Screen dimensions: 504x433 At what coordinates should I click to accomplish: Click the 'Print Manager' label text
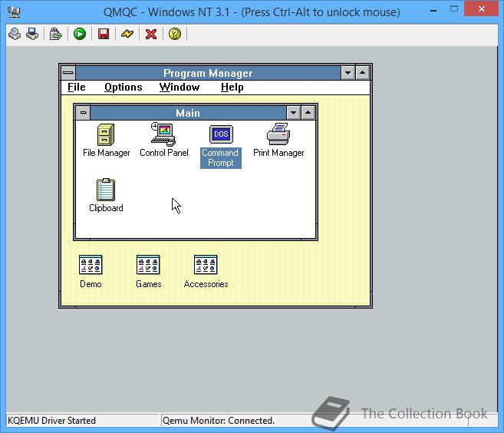[278, 153]
